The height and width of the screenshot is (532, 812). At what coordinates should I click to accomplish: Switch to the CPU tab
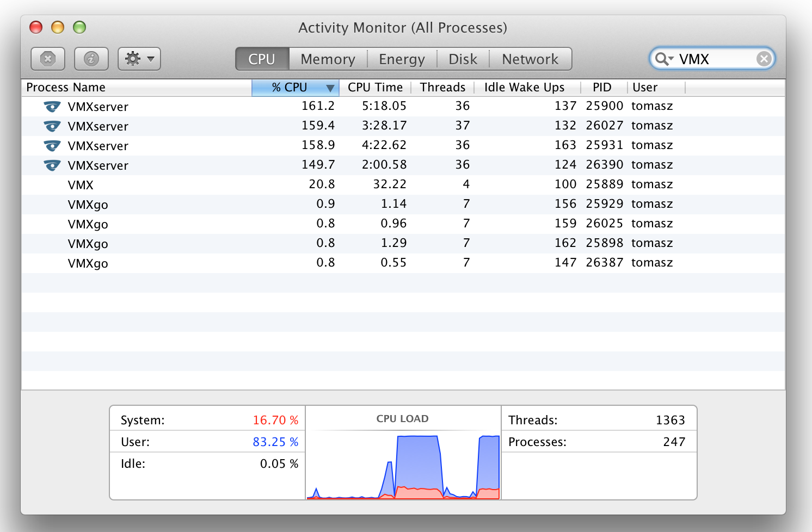point(262,59)
